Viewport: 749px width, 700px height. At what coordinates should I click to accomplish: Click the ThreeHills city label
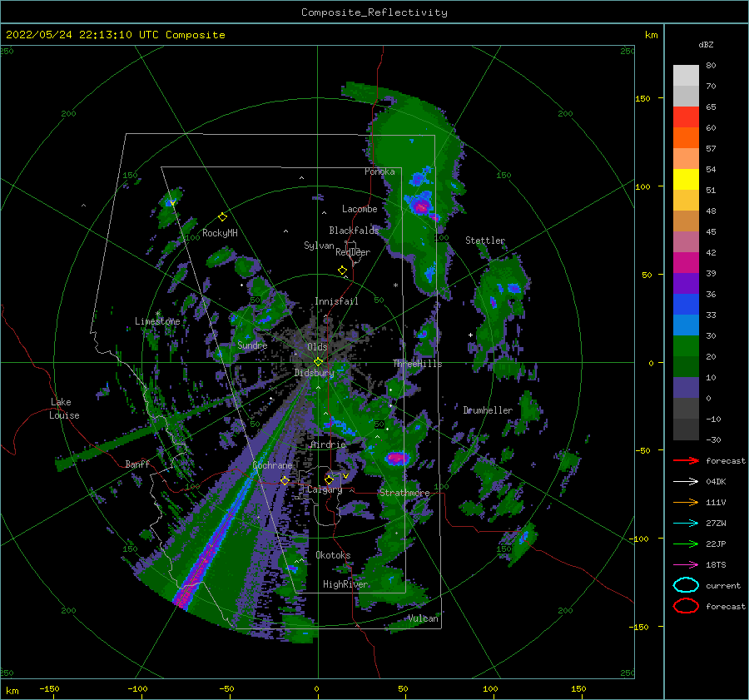pyautogui.click(x=418, y=364)
